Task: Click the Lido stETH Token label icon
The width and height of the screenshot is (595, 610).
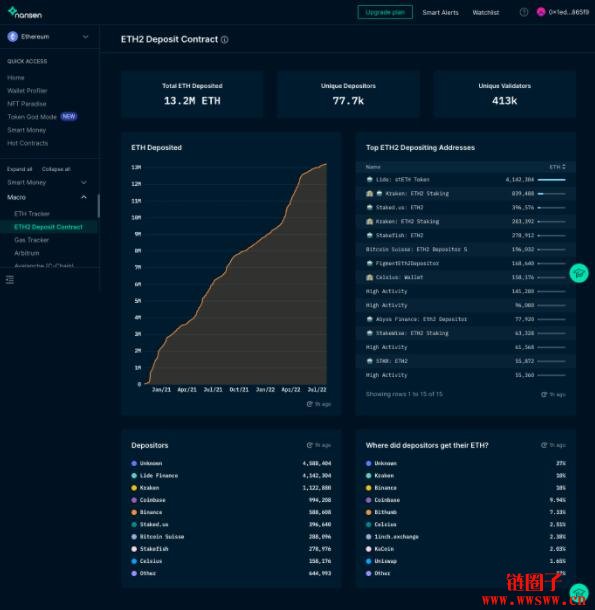Action: point(370,180)
